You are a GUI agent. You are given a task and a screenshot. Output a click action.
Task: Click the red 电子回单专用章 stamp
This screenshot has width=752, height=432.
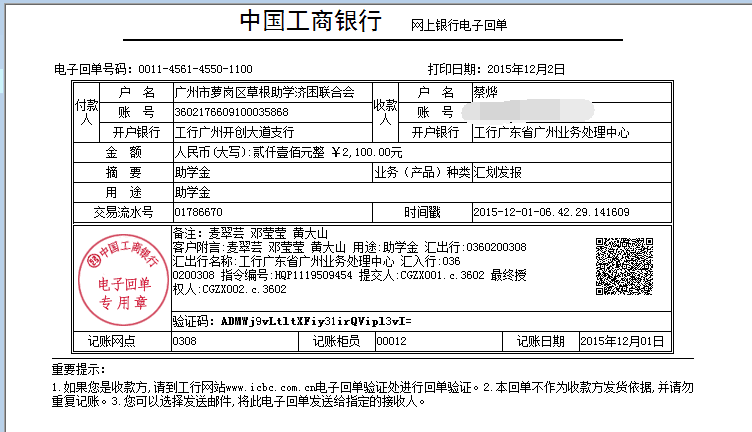(x=123, y=279)
